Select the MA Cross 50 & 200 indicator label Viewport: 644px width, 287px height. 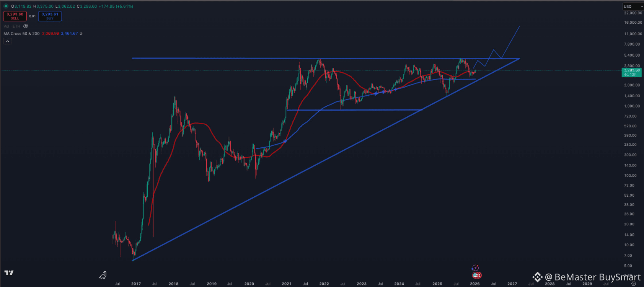21,34
